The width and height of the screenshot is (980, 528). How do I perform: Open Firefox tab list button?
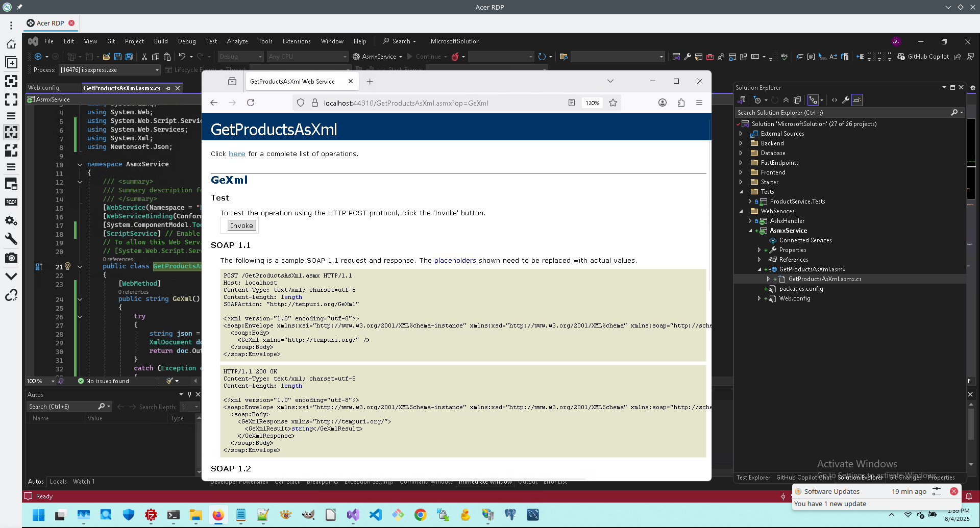click(x=610, y=81)
